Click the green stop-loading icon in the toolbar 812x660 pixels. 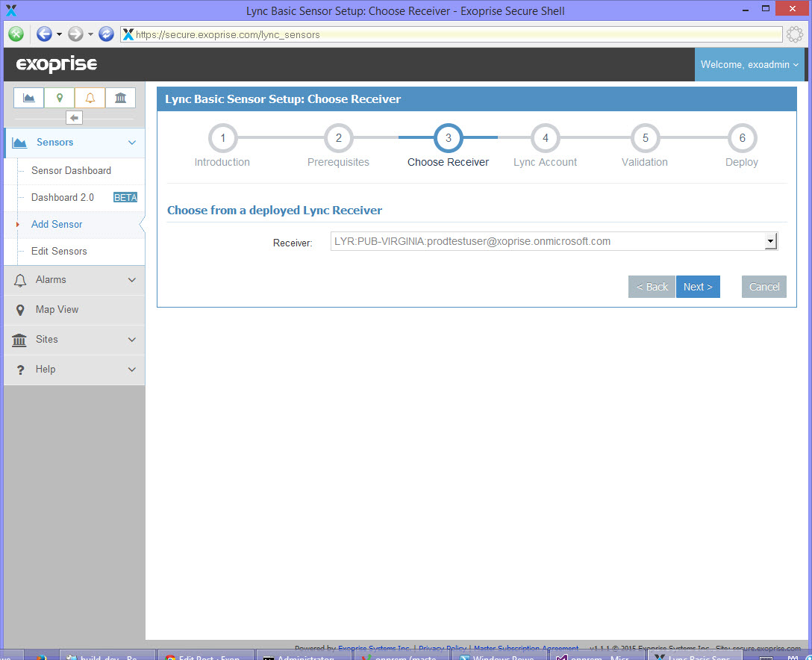[x=16, y=34]
